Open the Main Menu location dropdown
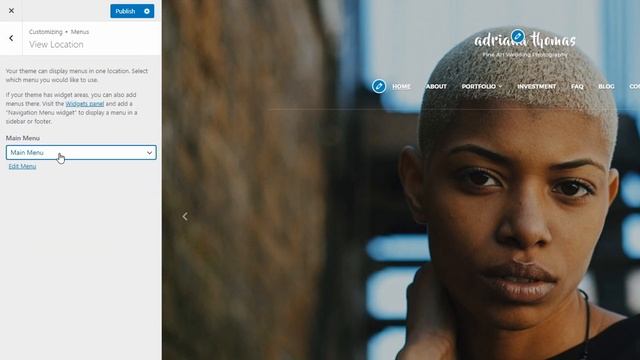This screenshot has height=360, width=640. (x=81, y=152)
